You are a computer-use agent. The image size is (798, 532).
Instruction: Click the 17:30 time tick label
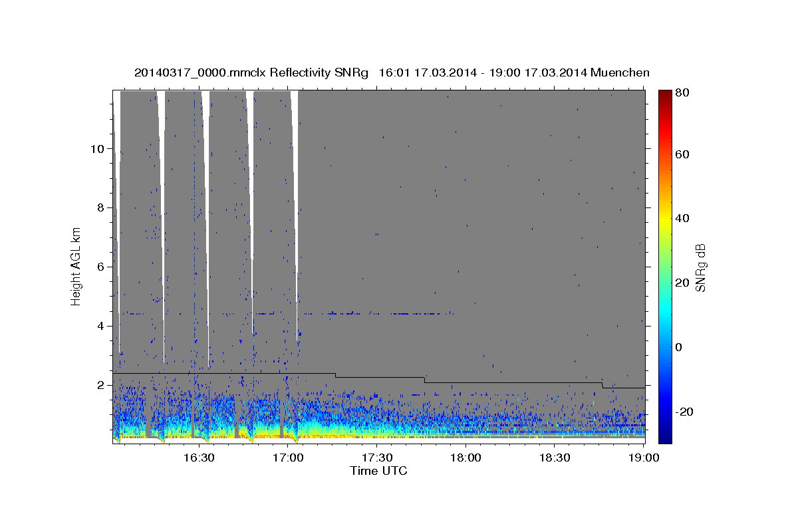[376, 458]
